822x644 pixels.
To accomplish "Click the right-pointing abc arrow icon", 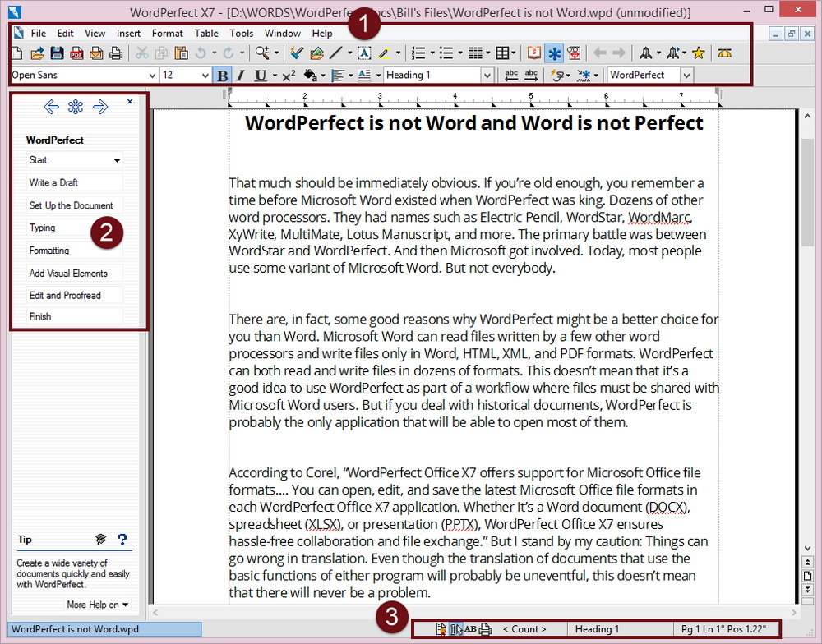I will 531,76.
